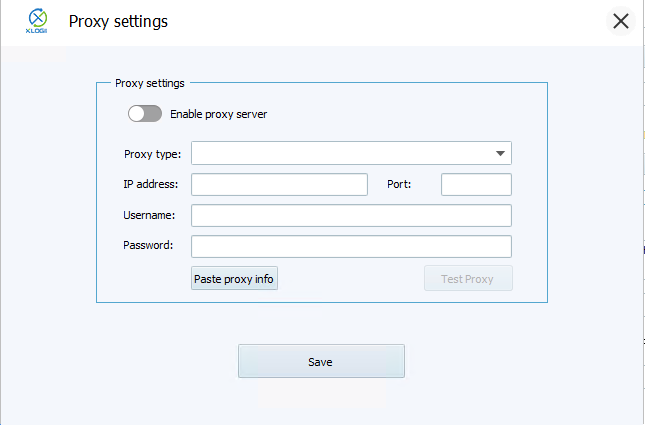Click the window title "Proxy settings" heading
The width and height of the screenshot is (645, 425).
point(118,21)
